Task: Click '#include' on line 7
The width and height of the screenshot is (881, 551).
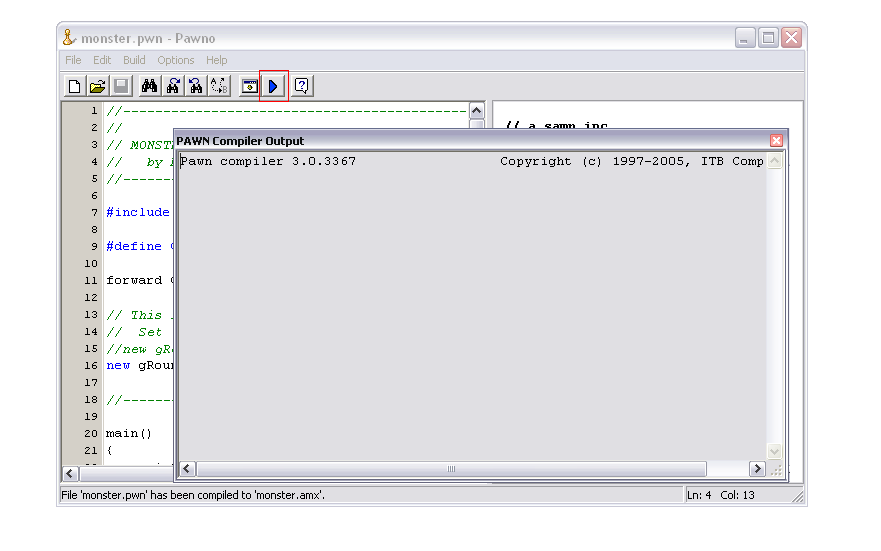Action: point(138,212)
